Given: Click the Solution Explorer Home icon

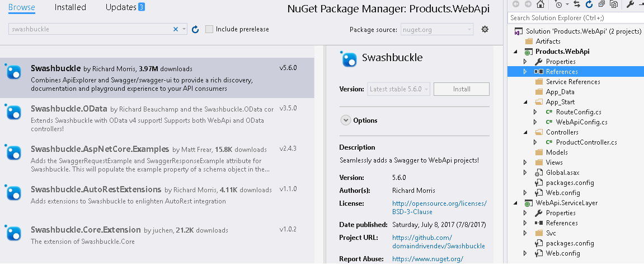Looking at the screenshot, I should 540,4.
